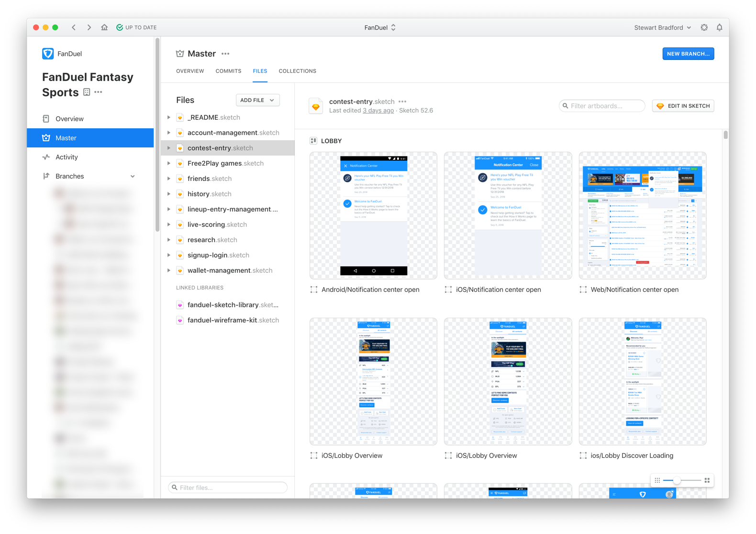Click the project info icon beside FanDuel Fantasy Sports

coord(87,92)
